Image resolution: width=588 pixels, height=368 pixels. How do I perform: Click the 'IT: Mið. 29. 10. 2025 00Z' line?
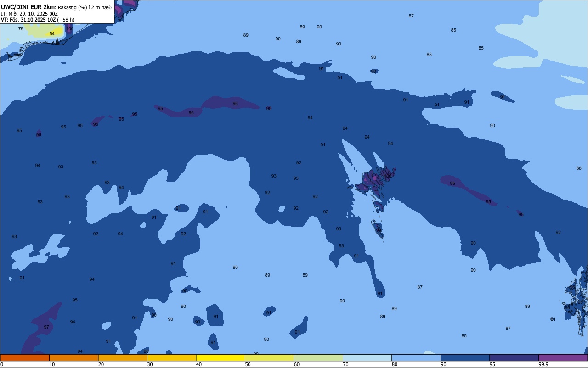[29, 14]
